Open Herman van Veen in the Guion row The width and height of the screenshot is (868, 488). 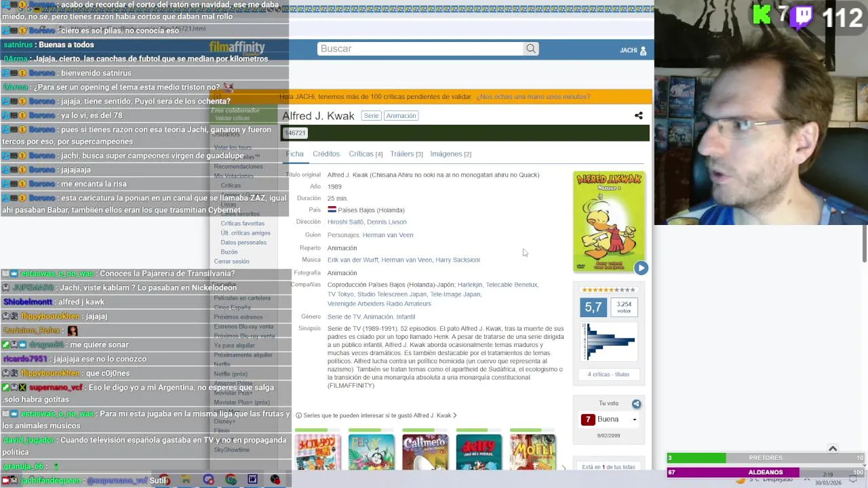pyautogui.click(x=388, y=235)
